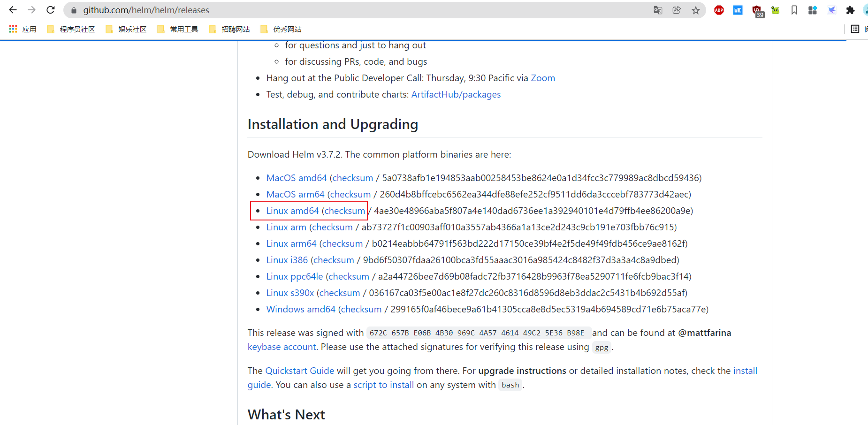Open the 招聘网站 bookmark folder
The height and width of the screenshot is (425, 868).
click(229, 29)
